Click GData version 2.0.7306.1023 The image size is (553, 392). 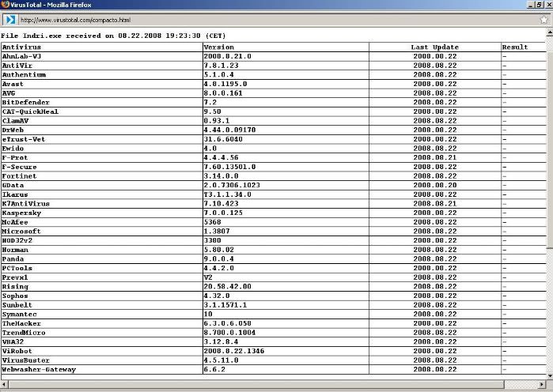click(232, 185)
